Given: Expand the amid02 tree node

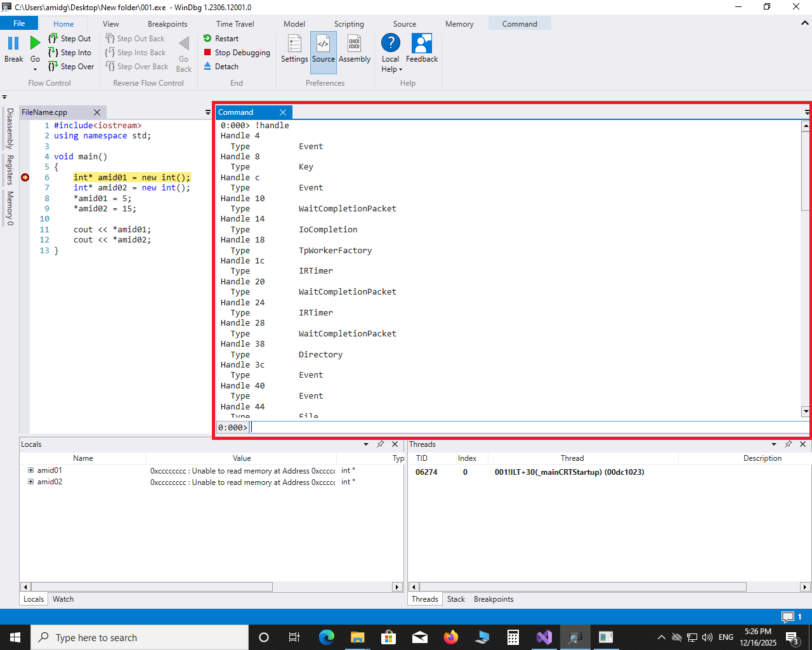Looking at the screenshot, I should click(30, 482).
